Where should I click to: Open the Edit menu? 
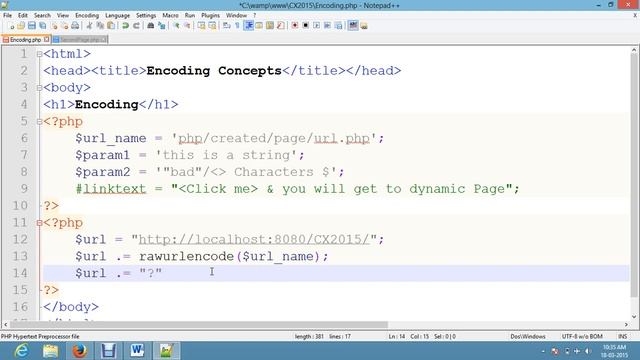pyautogui.click(x=22, y=16)
